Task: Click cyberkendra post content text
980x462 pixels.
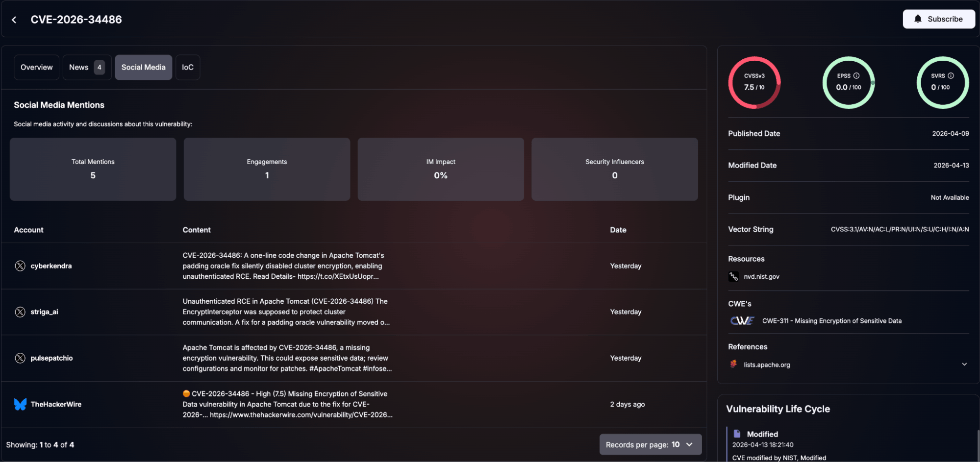Action: tap(283, 266)
